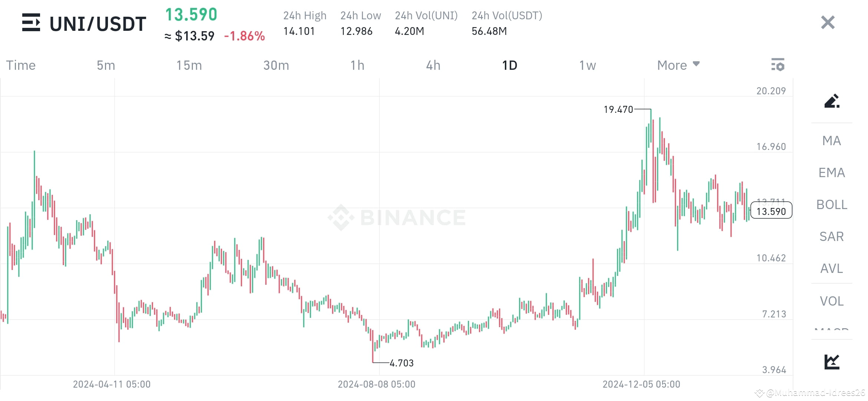The height and width of the screenshot is (401, 868).
Task: Click the -1.86% change percentage
Action: pos(244,36)
